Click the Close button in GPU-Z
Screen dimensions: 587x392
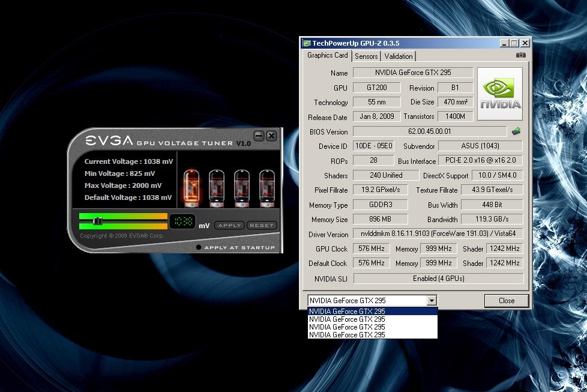click(x=506, y=301)
